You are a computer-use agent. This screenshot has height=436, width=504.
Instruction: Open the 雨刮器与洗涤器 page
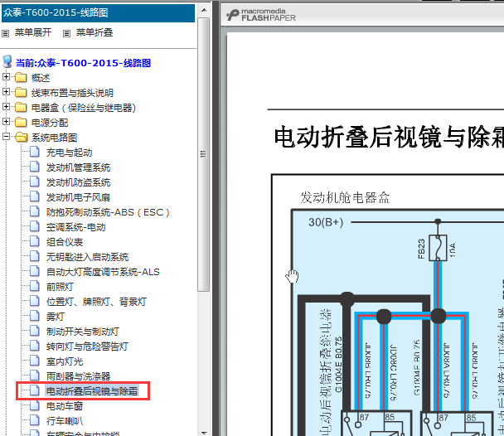[x=78, y=376]
